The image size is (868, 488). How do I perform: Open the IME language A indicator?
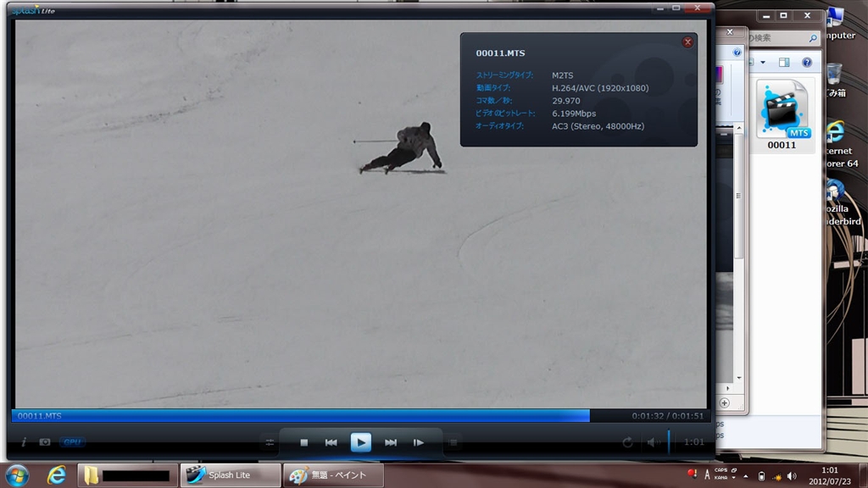coord(707,474)
